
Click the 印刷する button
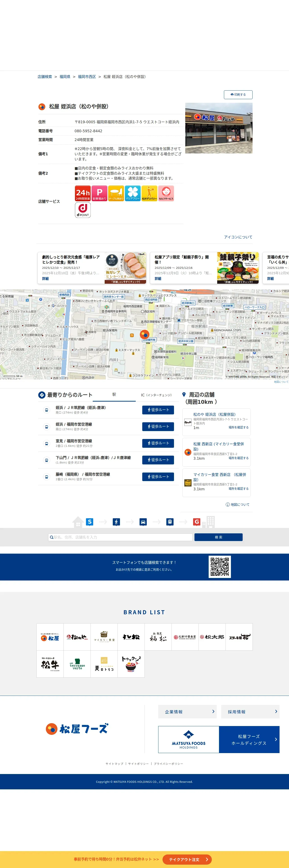click(x=238, y=95)
